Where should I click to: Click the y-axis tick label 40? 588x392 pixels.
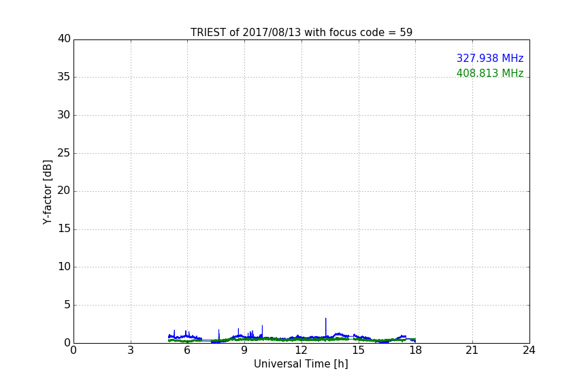[x=64, y=39]
